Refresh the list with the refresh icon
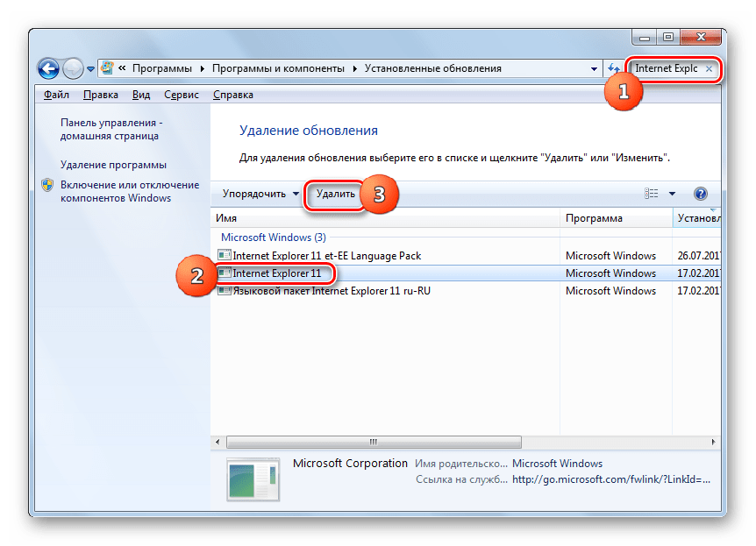Image resolution: width=756 pixels, height=546 pixels. coord(614,68)
